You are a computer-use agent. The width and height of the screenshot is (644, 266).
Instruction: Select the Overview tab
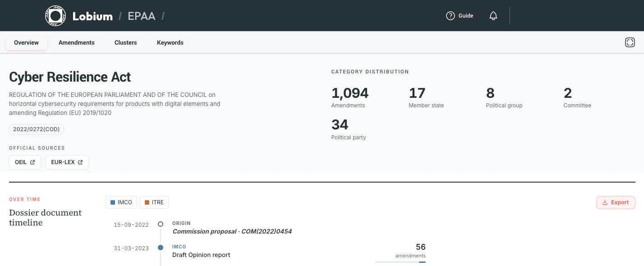[26, 42]
